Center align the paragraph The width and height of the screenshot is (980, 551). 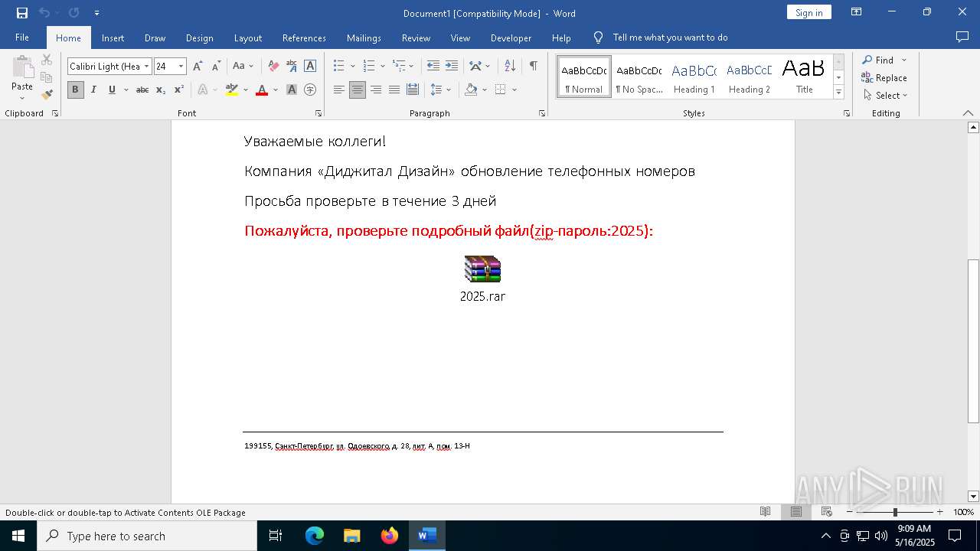(x=358, y=90)
